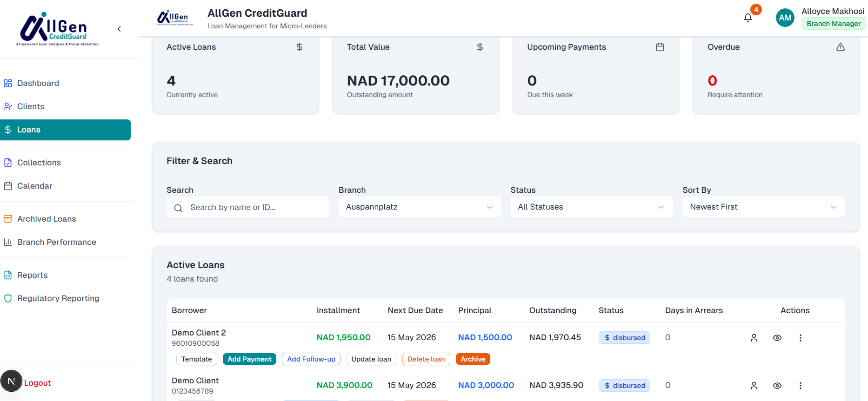Click the N badge near Logout
This screenshot has width=868, height=401.
[12, 381]
